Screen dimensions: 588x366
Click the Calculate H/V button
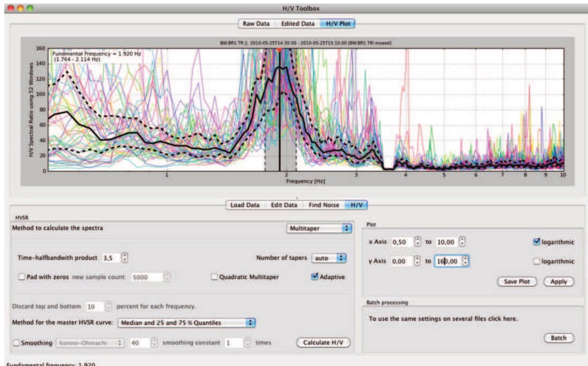coord(323,342)
